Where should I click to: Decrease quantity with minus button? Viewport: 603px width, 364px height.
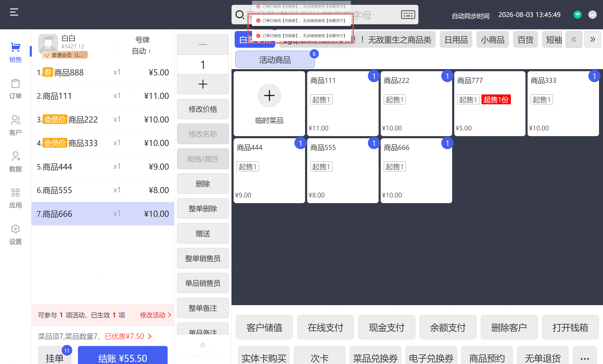click(203, 45)
